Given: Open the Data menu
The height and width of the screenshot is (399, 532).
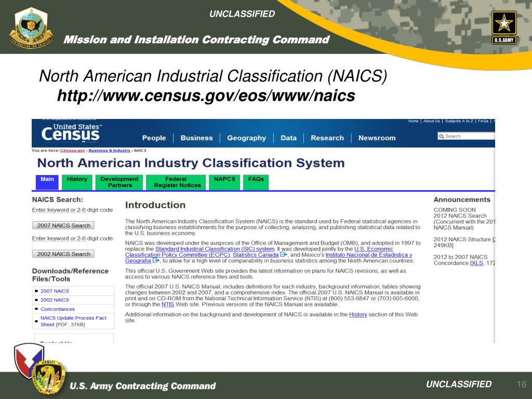Looking at the screenshot, I should pos(288,138).
